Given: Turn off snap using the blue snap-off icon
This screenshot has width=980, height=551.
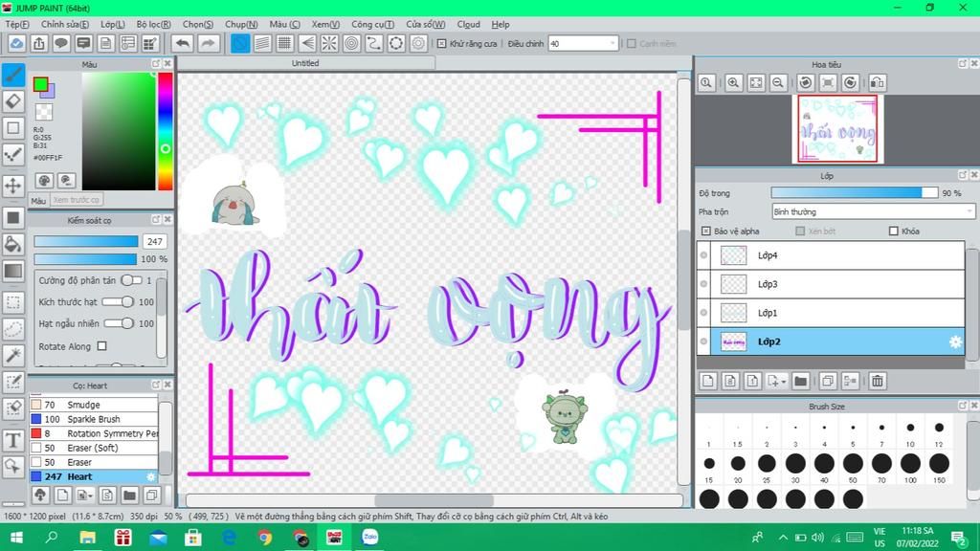Looking at the screenshot, I should pos(240,43).
